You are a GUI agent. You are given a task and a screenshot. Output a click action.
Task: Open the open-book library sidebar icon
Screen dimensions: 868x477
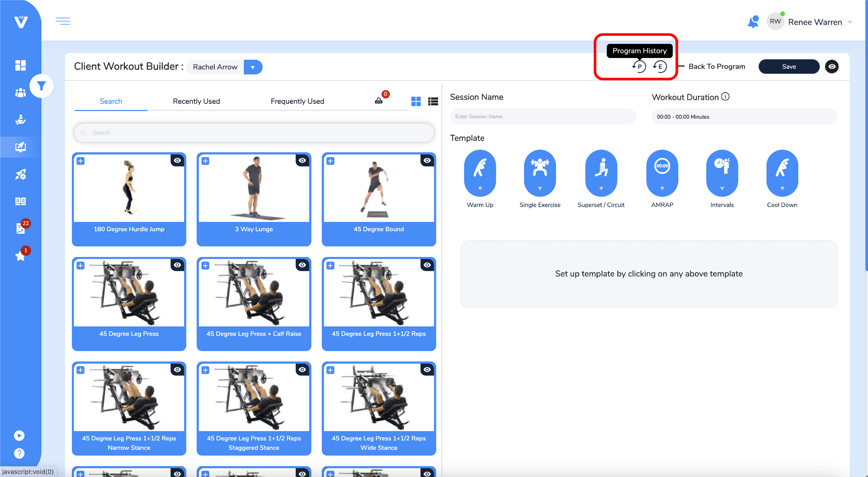20,201
